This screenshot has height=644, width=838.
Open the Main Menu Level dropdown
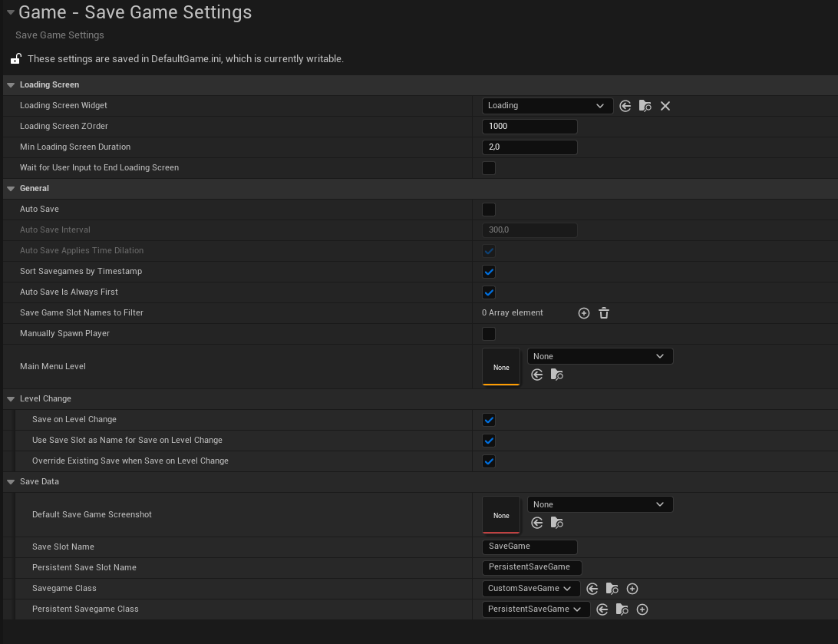pos(599,356)
